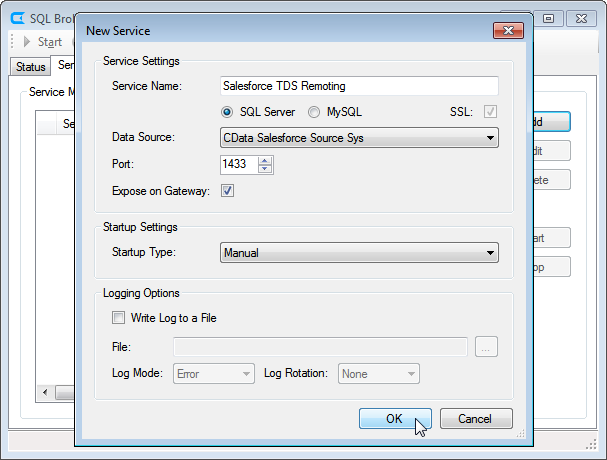Select the MySQL radio button

click(314, 112)
